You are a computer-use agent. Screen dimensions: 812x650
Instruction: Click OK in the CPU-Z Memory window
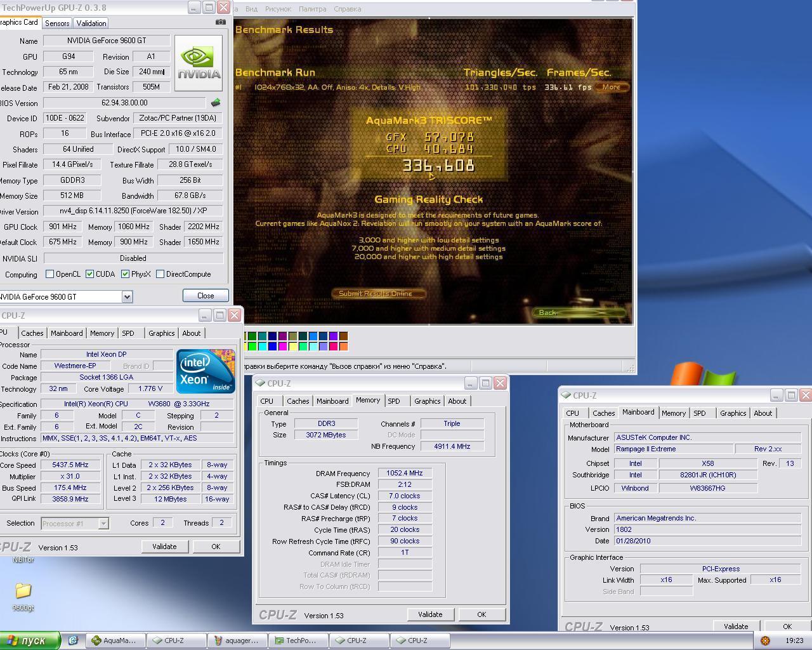coord(481,614)
